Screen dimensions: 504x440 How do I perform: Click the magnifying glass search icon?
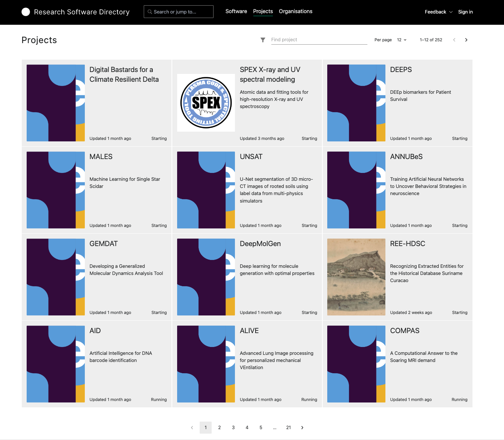pyautogui.click(x=150, y=12)
